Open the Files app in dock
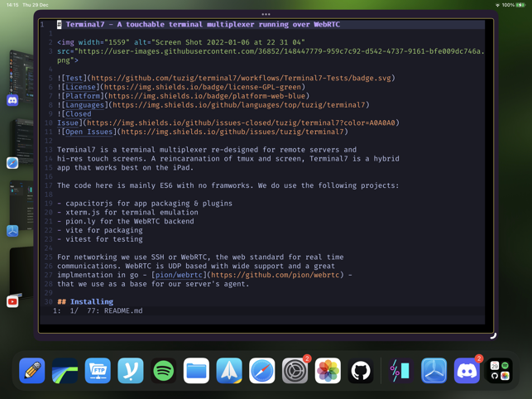Screen dimensions: 532x399 tap(196, 371)
